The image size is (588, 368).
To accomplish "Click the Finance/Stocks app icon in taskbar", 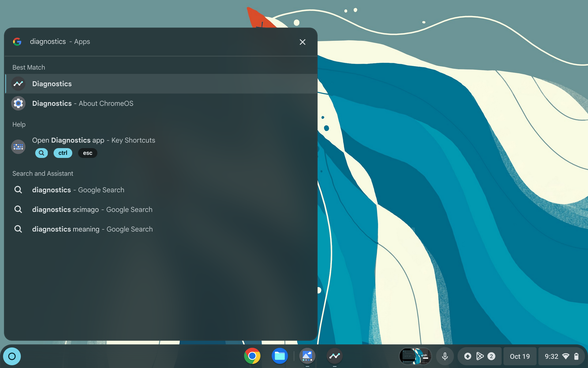I will pos(335,356).
